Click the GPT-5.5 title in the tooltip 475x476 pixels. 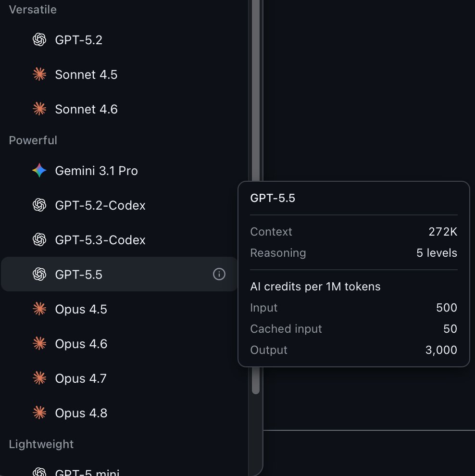click(x=273, y=198)
